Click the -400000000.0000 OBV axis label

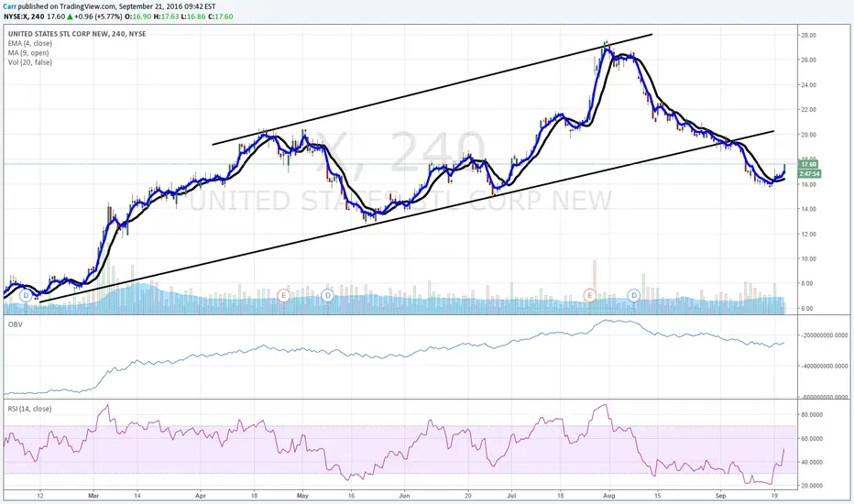pos(825,367)
